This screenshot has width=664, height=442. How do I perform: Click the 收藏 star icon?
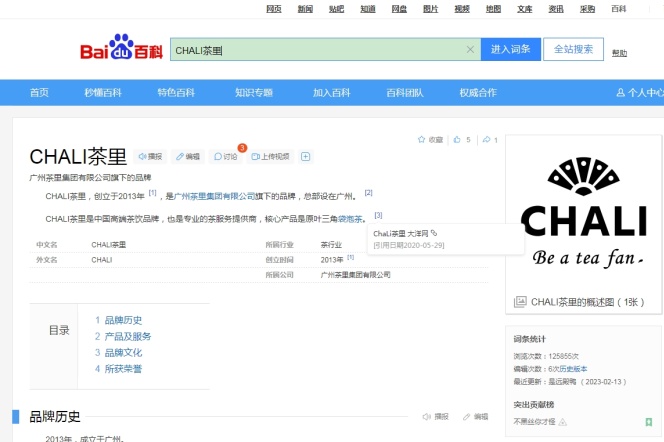[x=421, y=139]
